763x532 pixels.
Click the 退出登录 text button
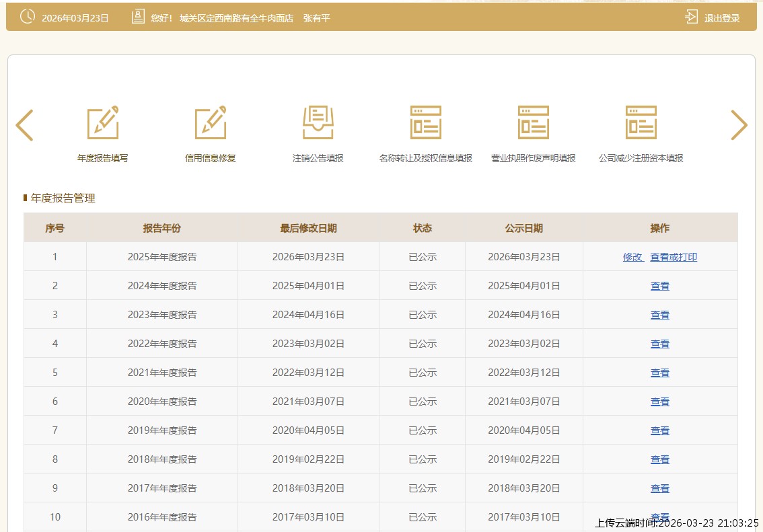(722, 18)
